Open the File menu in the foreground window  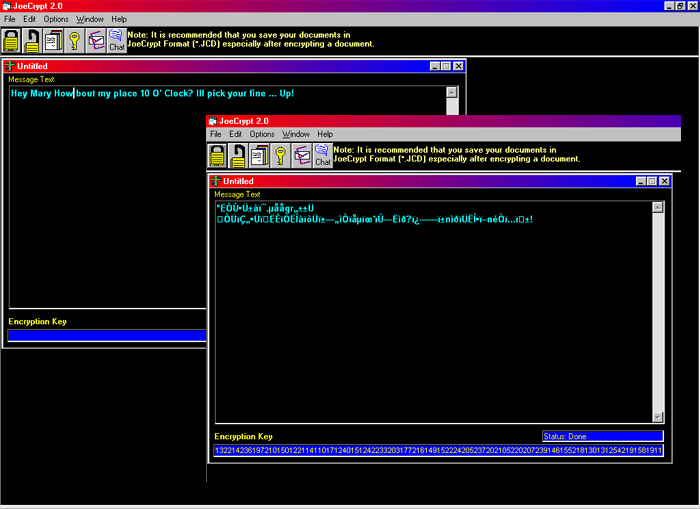tap(215, 134)
